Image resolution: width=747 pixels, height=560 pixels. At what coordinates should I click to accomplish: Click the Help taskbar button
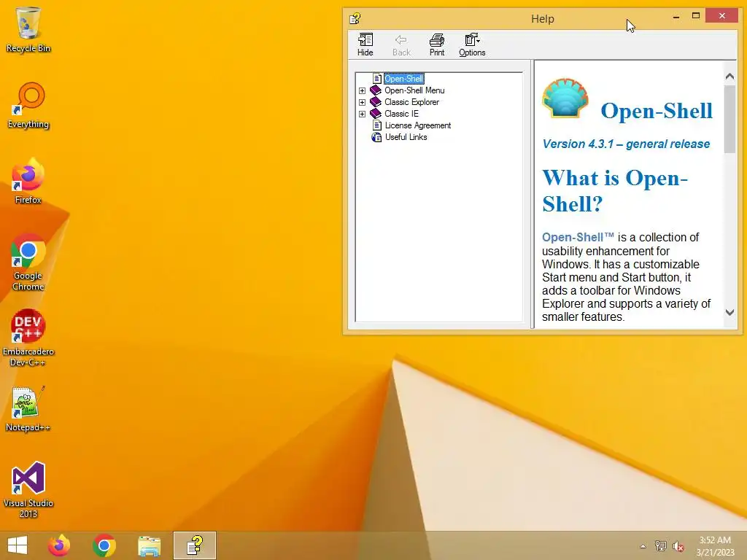tap(194, 545)
